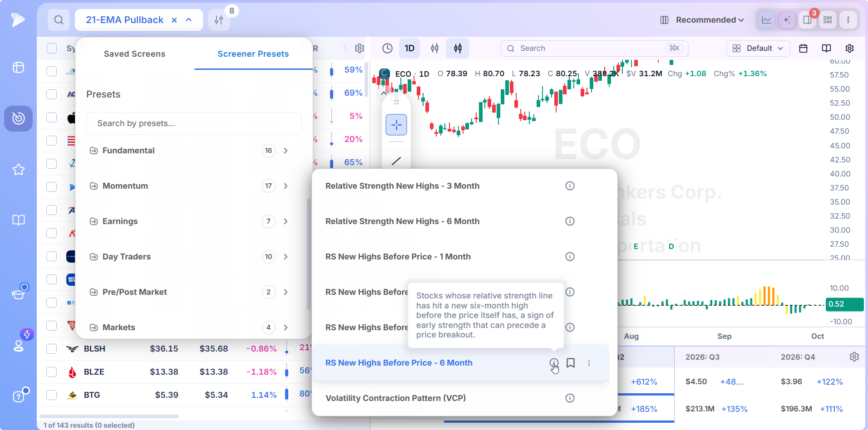Image resolution: width=868 pixels, height=430 pixels.
Task: Open the help question icon in sidebar
Action: coord(18,396)
